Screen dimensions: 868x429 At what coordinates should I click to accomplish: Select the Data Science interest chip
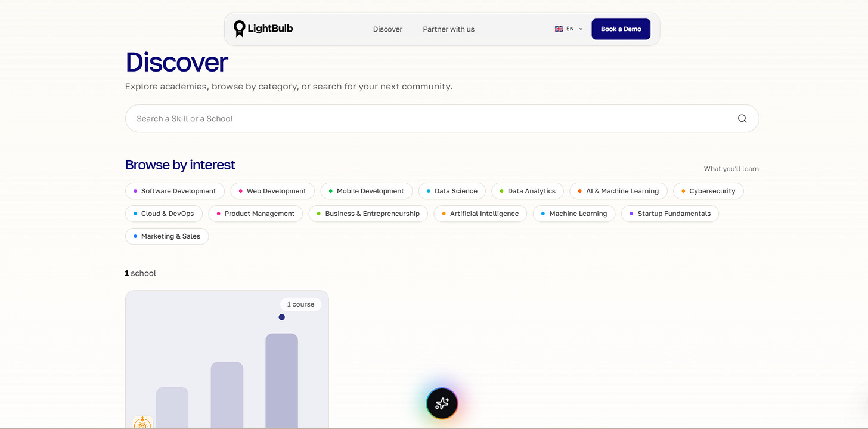click(452, 191)
